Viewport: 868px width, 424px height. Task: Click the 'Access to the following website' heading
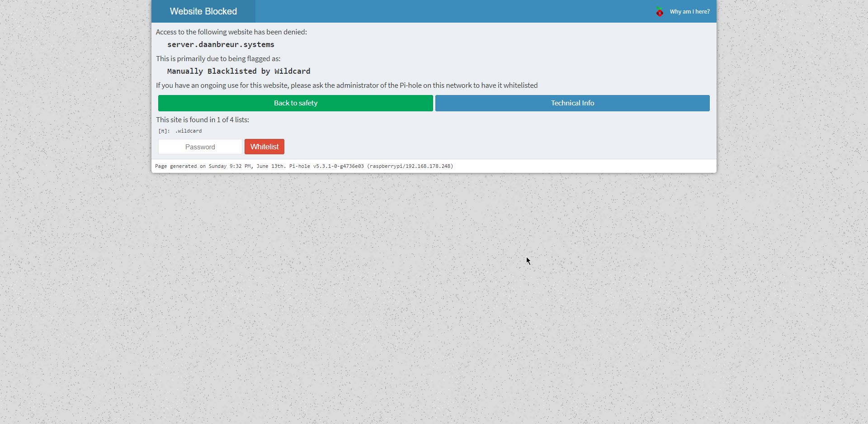click(x=231, y=32)
